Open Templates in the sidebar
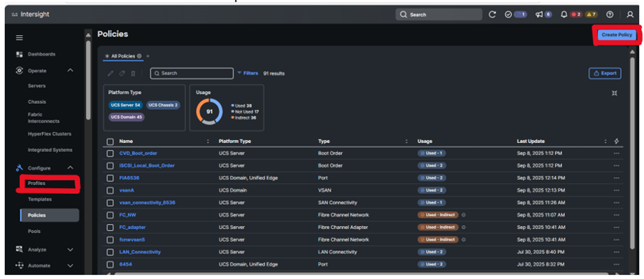The width and height of the screenshot is (644, 279). [40, 199]
